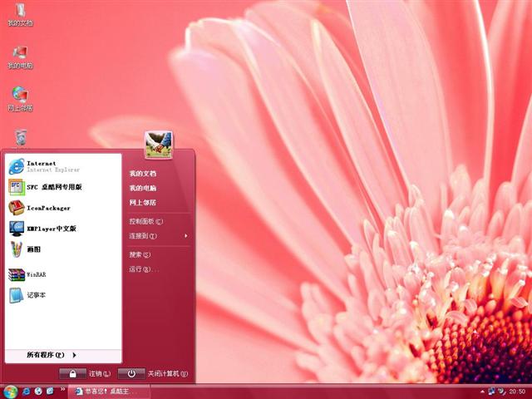The width and height of the screenshot is (532, 399).
Task: Open 我的电脑 desktop icon
Action: [x=20, y=57]
